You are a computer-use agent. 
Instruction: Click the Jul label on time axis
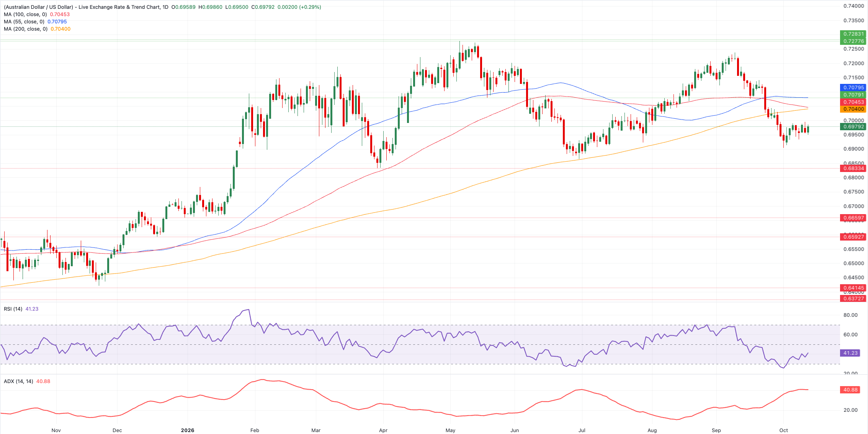pos(582,431)
